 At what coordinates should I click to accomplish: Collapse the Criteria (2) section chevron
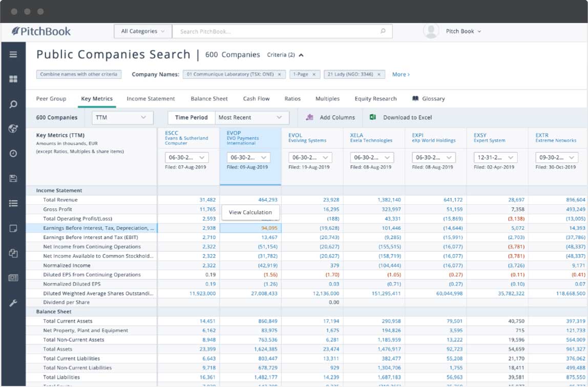301,54
